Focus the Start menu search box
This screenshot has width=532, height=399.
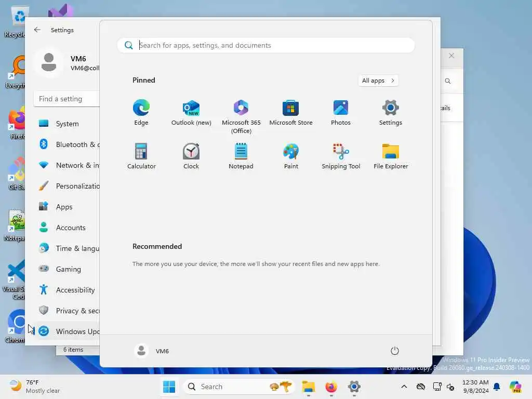tap(266, 45)
